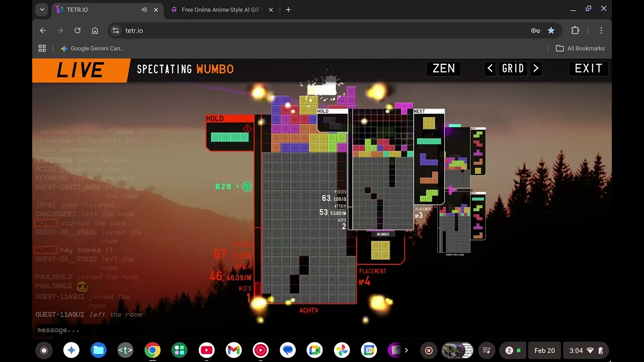This screenshot has width=644, height=362.
Task: Open the quick settings at 3:04
Action: pyautogui.click(x=586, y=350)
